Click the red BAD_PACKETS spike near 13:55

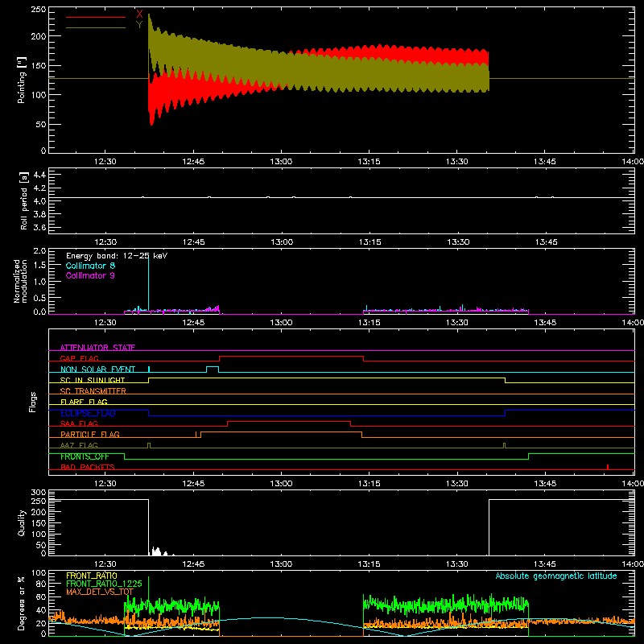click(608, 467)
